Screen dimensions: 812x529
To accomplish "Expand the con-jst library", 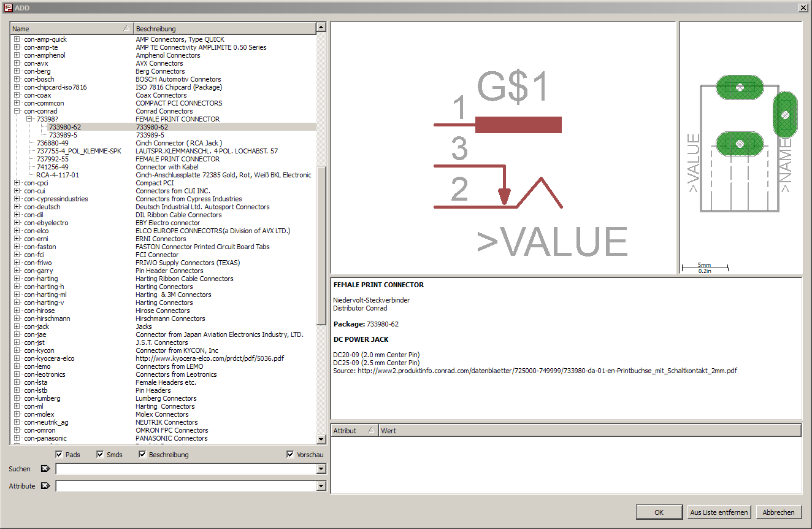I will 17,342.
